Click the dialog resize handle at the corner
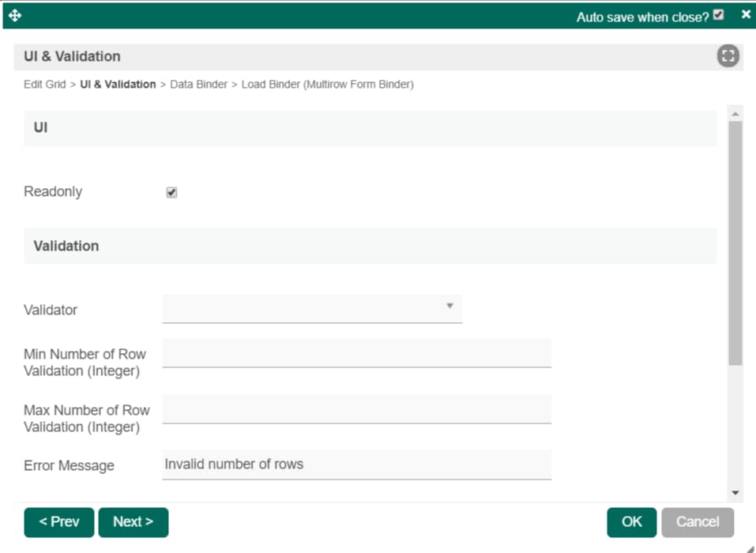The image size is (756, 553). pos(750,548)
